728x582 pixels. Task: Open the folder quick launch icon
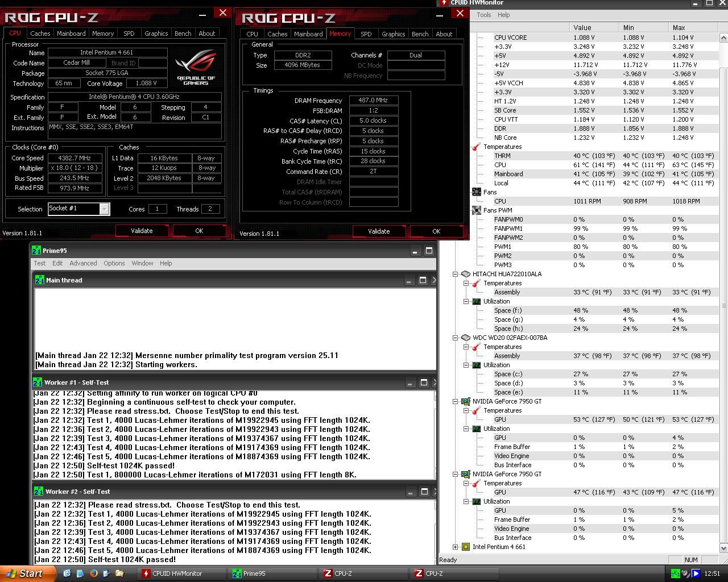[119, 573]
